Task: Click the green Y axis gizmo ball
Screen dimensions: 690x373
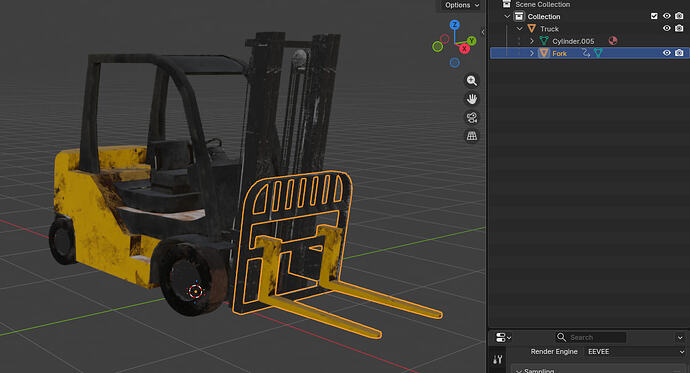Action: pyautogui.click(x=471, y=41)
